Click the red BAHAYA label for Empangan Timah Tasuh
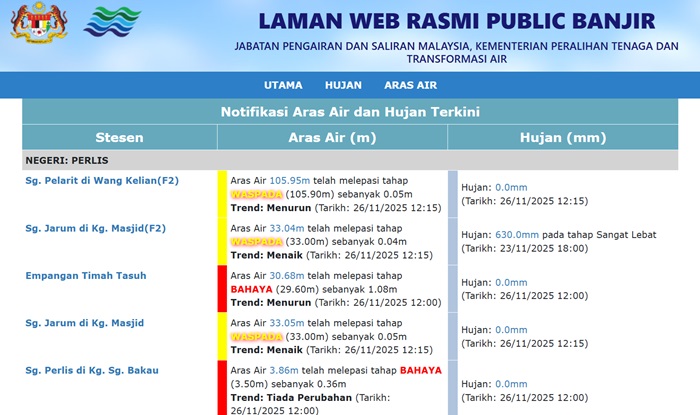Screen dimensions: 700x415 [251, 289]
